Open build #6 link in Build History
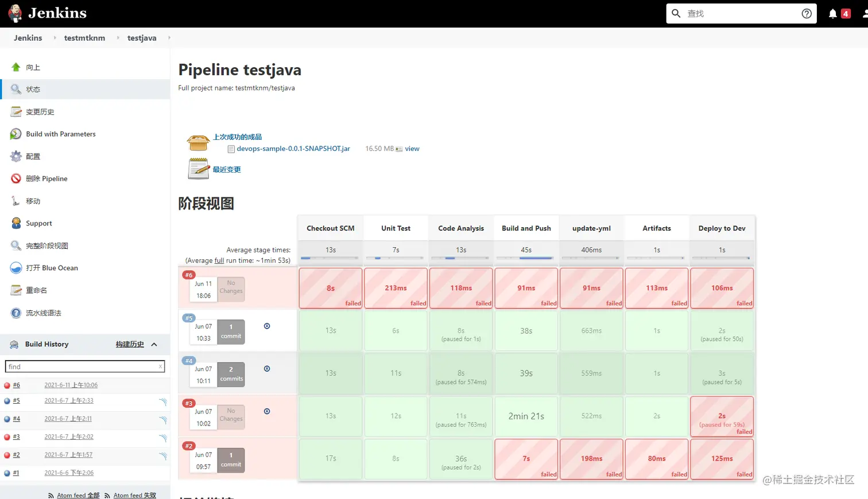The image size is (868, 499). tap(17, 385)
